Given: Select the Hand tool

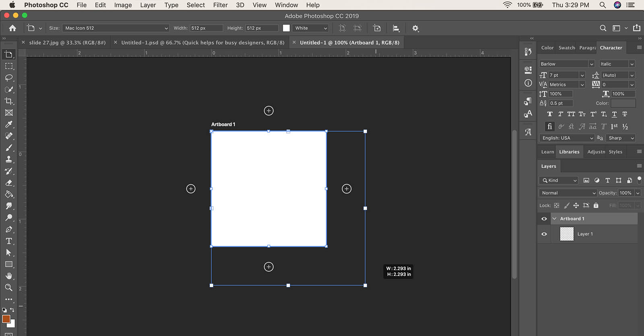Looking at the screenshot, I should (x=9, y=276).
